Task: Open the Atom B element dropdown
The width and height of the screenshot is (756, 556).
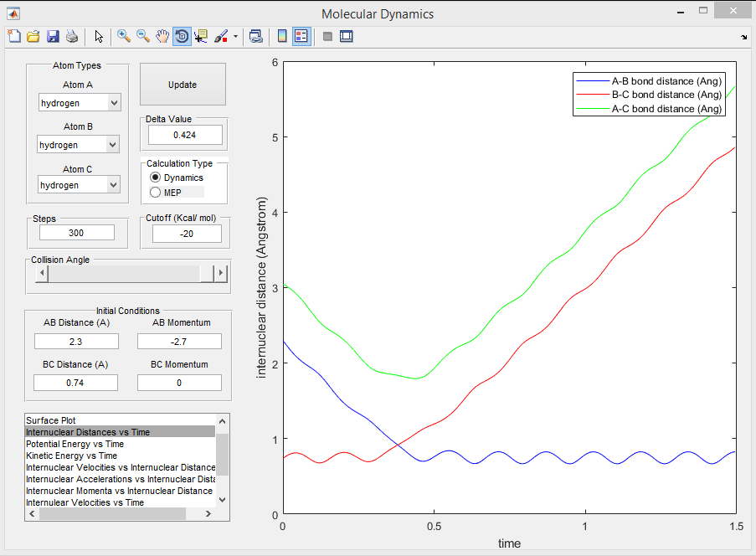Action: pos(80,145)
